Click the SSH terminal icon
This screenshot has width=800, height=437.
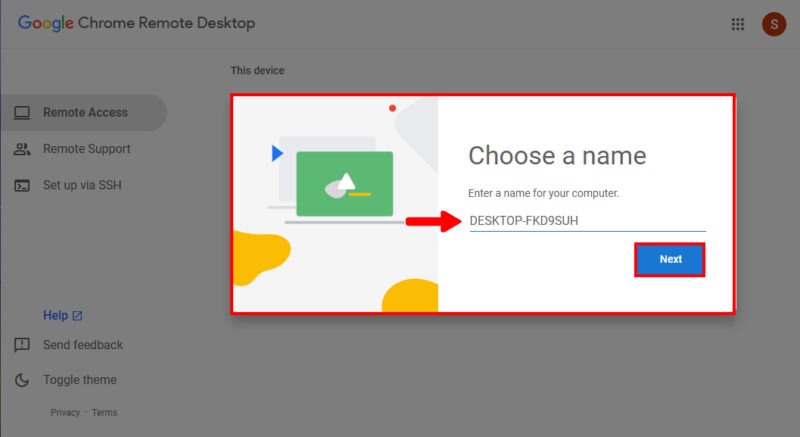(x=22, y=186)
